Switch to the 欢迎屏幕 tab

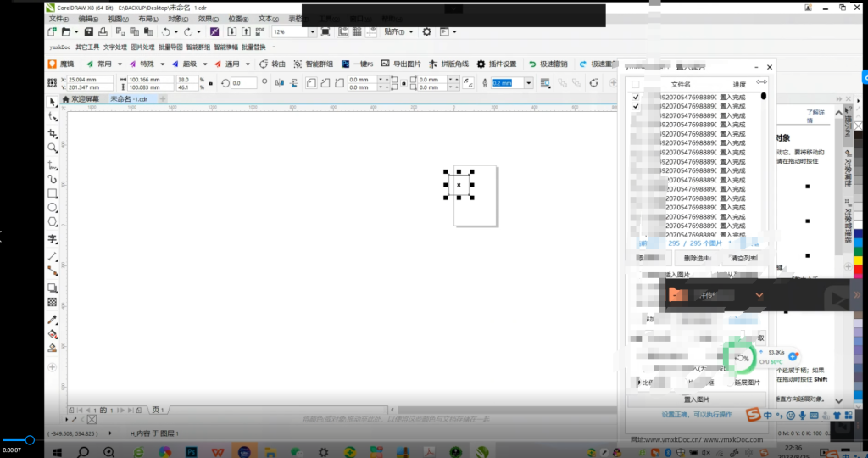pyautogui.click(x=85, y=99)
